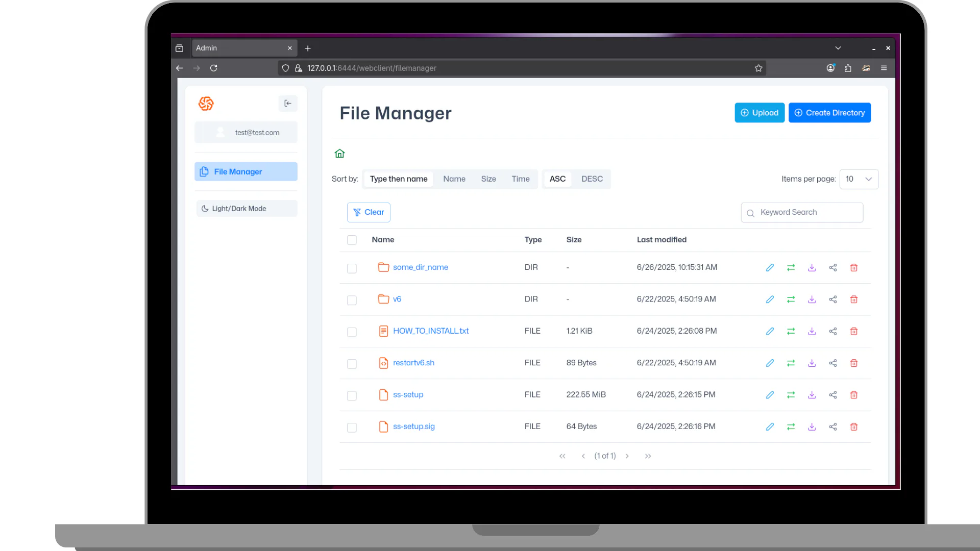Delete ss-setup.sig with the red trash icon
980x551 pixels.
click(853, 427)
